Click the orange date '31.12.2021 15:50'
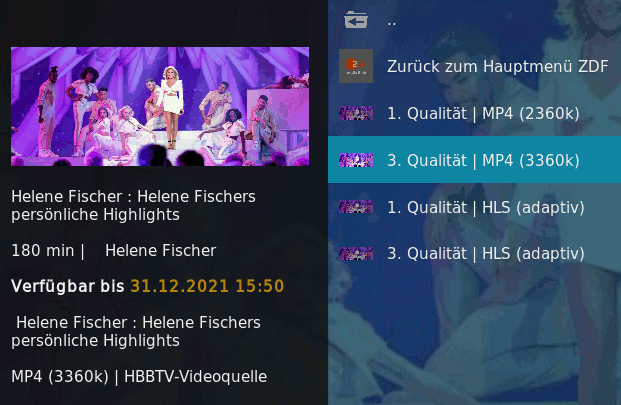 [207, 286]
